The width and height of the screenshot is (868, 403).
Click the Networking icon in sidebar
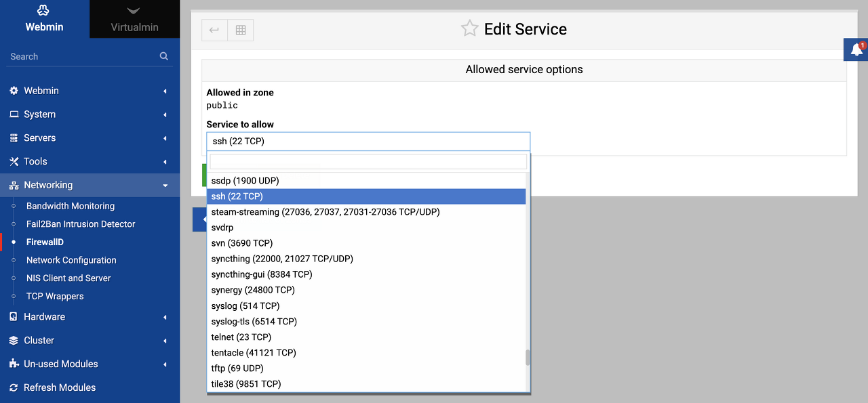(x=14, y=185)
